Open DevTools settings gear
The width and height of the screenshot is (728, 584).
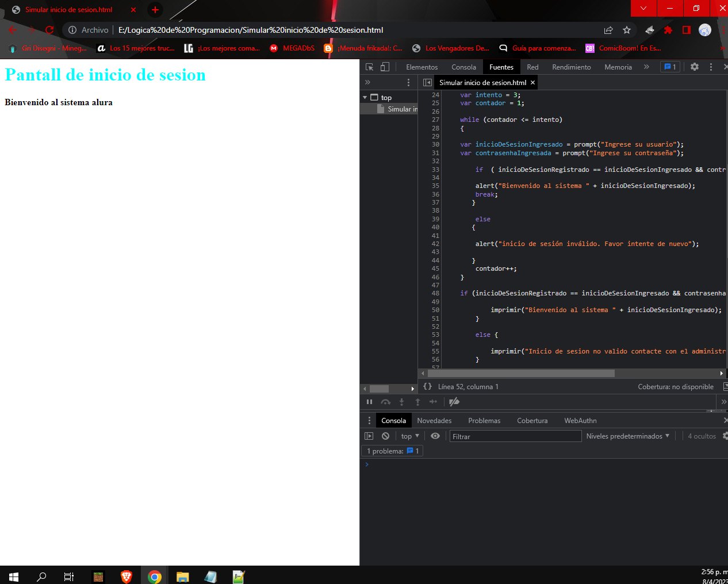(695, 67)
